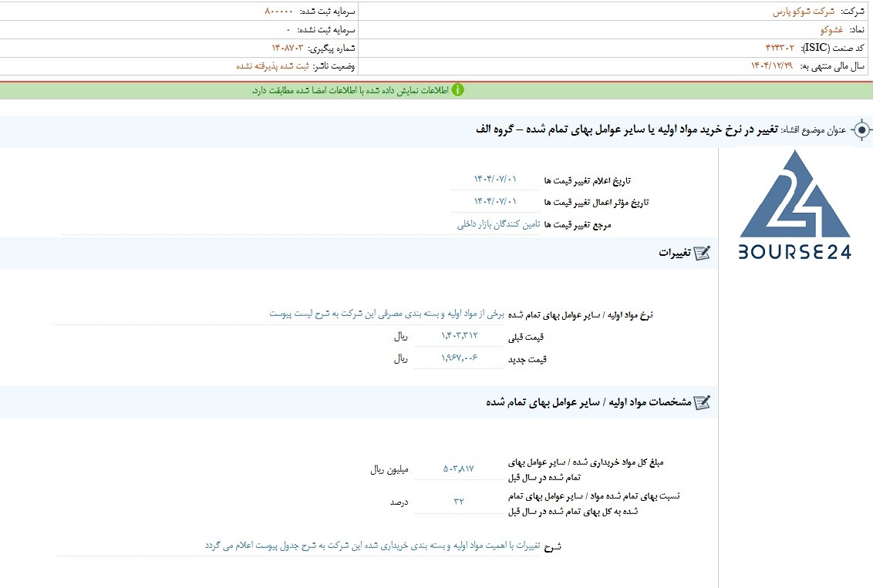The height and width of the screenshot is (588, 873).
Task: Click the label مبلغ کل مواد خریداری شده
Action: click(x=585, y=469)
